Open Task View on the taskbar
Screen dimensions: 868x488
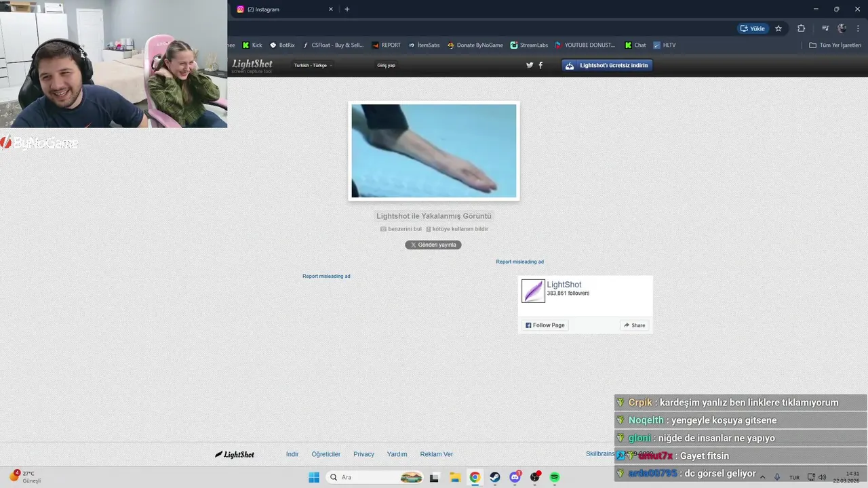[434, 477]
